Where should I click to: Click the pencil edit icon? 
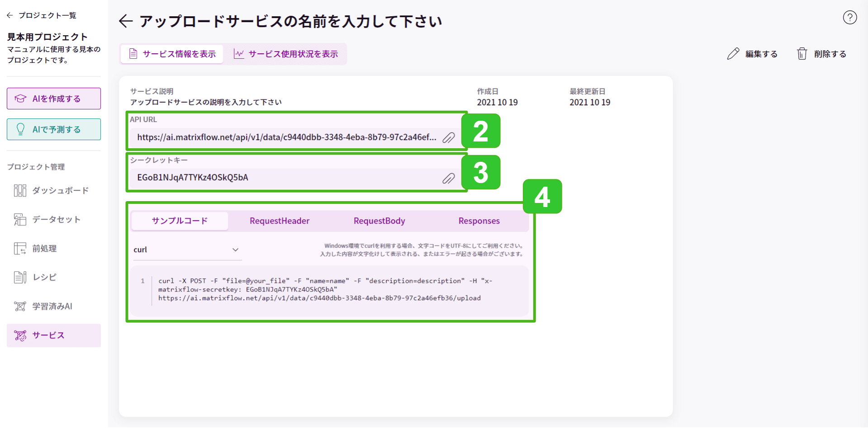coord(733,54)
